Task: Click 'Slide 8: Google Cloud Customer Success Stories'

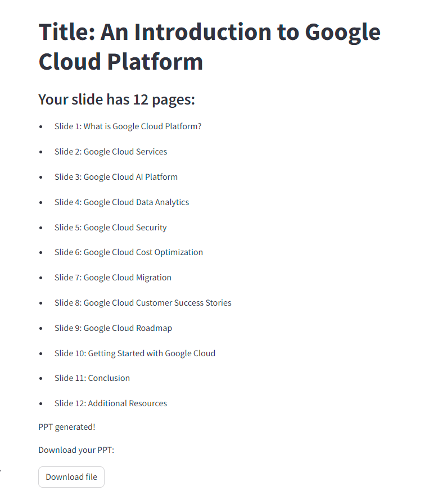Action: 143,303
